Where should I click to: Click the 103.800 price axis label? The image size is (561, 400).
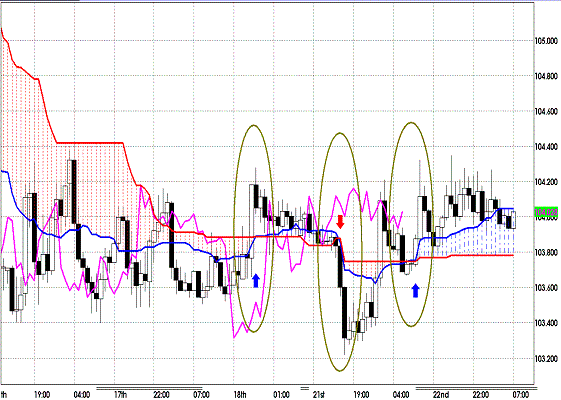click(x=546, y=253)
